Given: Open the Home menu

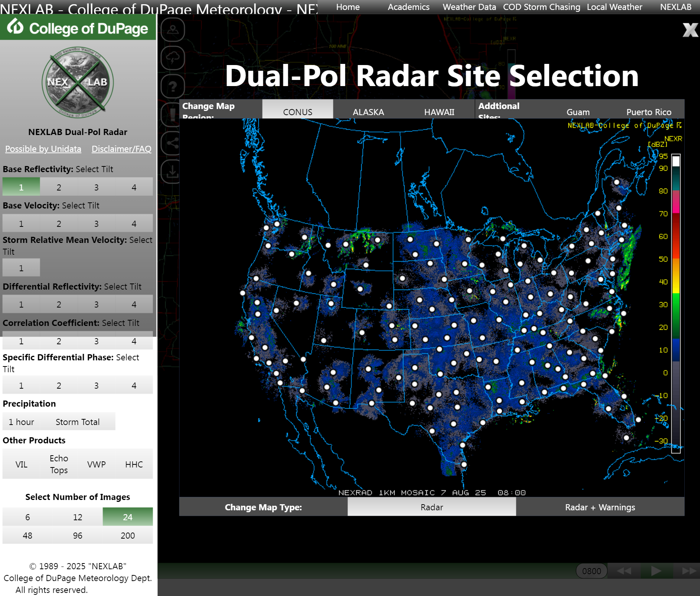Looking at the screenshot, I should point(348,7).
